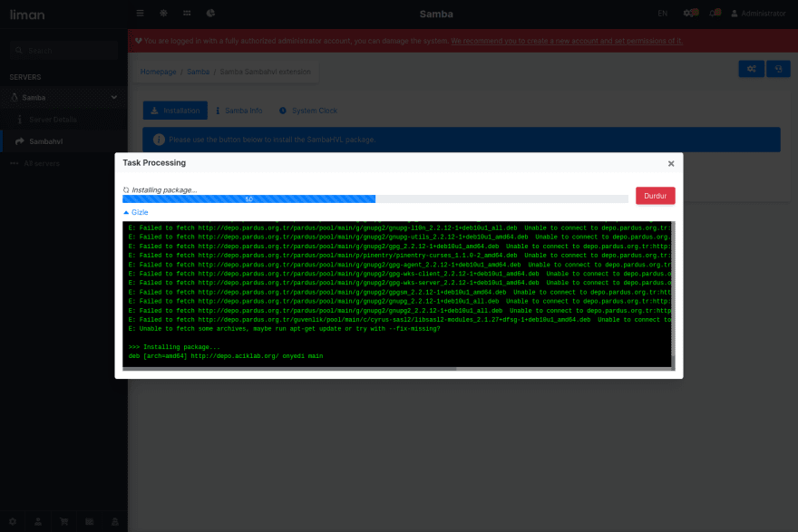
Task: Click the 'Unable to fetch some archives' log line
Action: [284, 329]
